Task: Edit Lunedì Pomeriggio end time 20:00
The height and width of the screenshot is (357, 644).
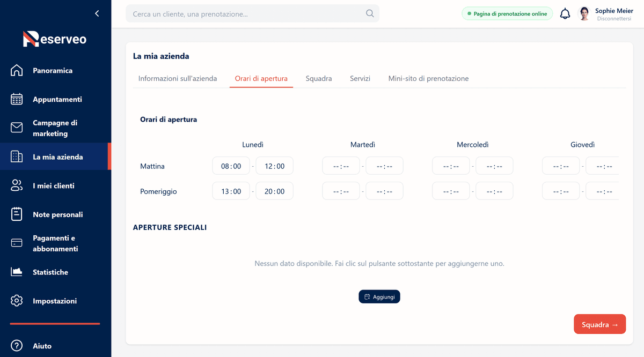Action: pos(275,191)
